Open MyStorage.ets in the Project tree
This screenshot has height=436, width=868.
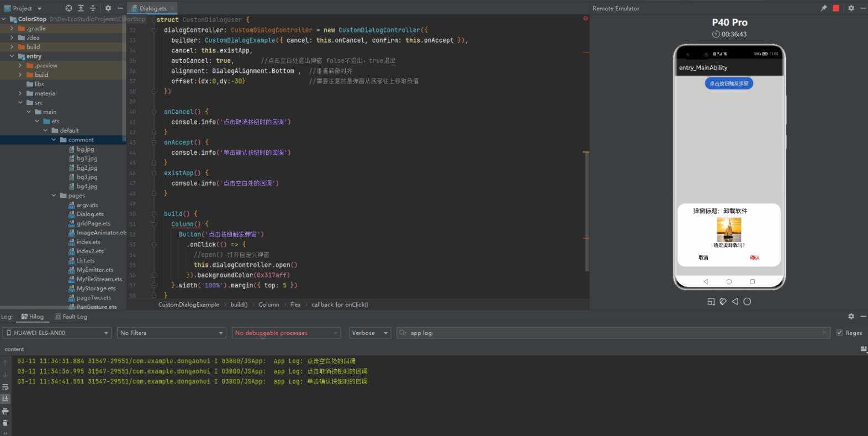click(92, 288)
